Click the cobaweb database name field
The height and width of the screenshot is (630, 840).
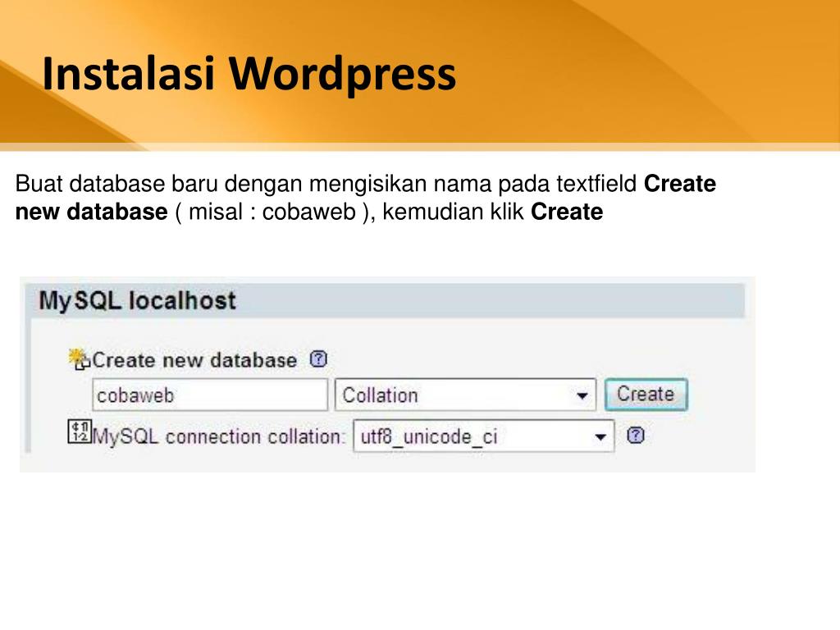click(209, 395)
